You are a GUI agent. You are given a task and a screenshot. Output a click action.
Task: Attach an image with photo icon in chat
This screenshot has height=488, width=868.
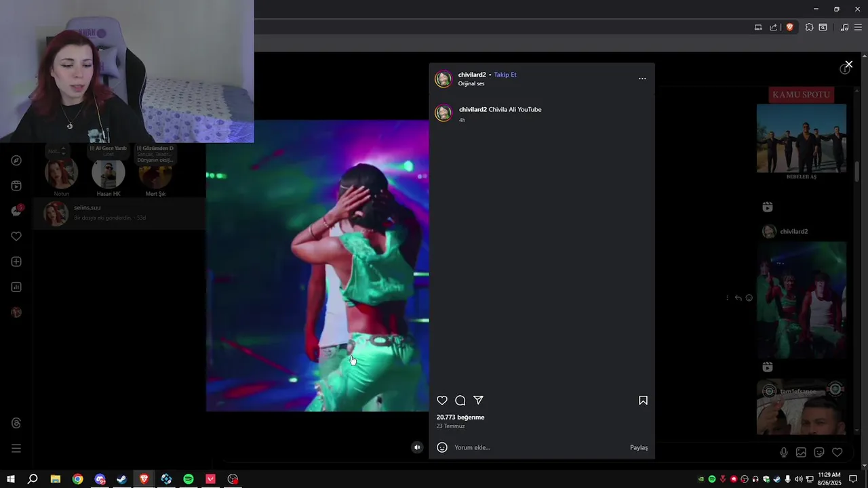[x=801, y=452]
